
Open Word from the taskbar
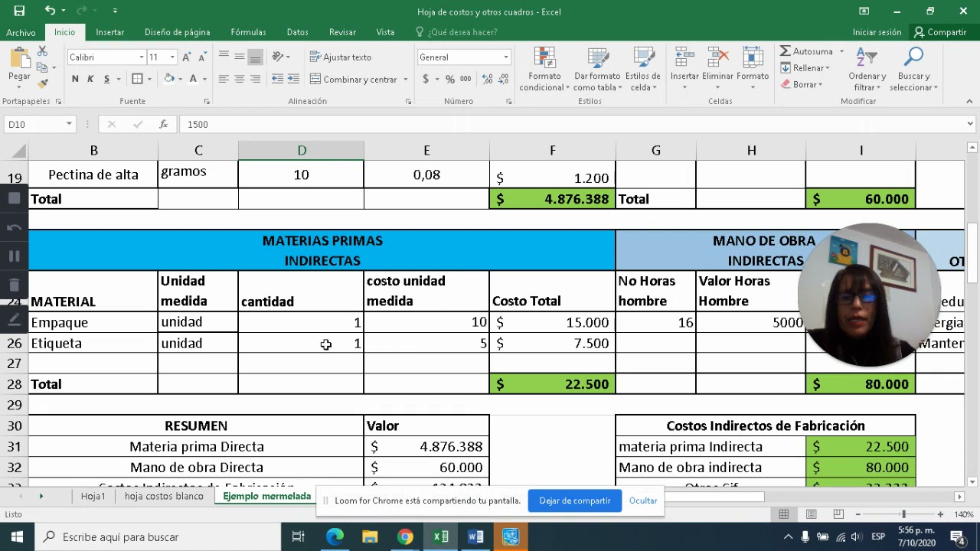click(x=475, y=536)
